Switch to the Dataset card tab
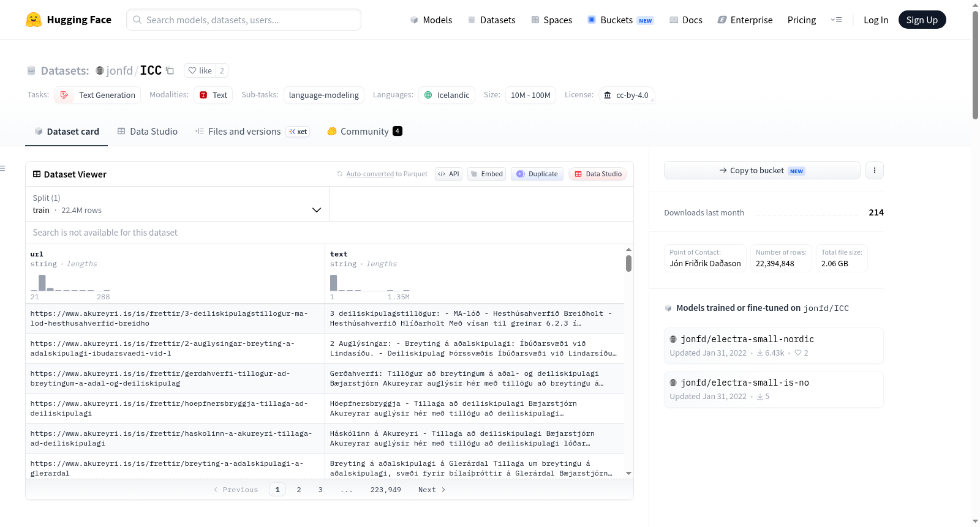 coord(66,131)
